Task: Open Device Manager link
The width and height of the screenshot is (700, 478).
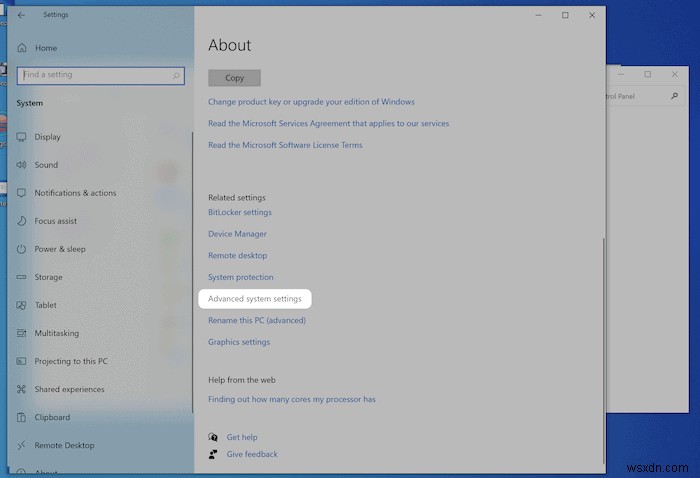Action: [x=238, y=234]
